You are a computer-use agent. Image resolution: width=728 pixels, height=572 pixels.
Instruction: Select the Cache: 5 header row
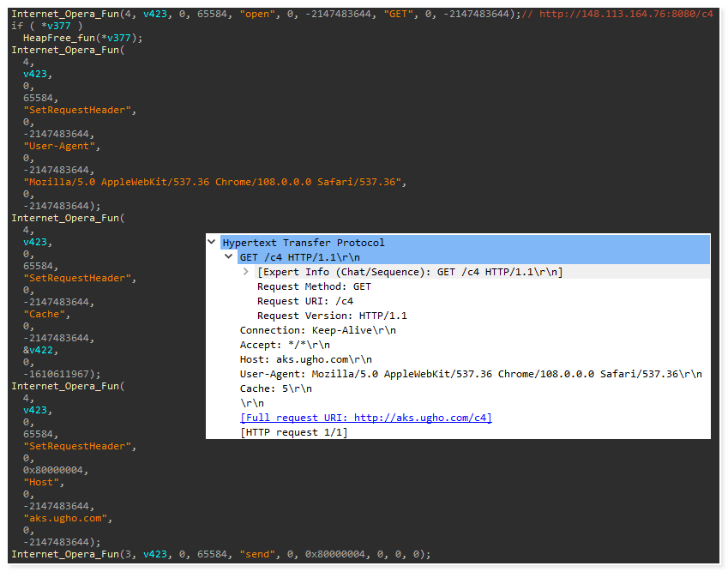275,388
